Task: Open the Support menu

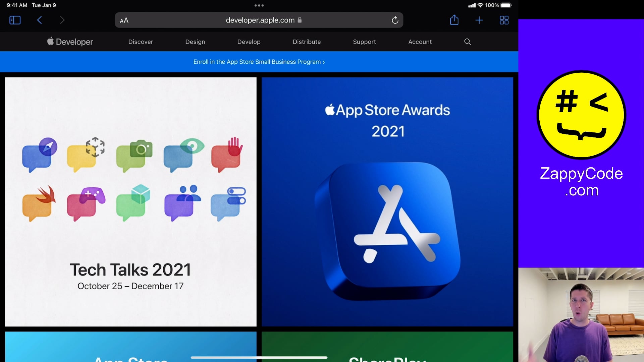Action: 364,42
